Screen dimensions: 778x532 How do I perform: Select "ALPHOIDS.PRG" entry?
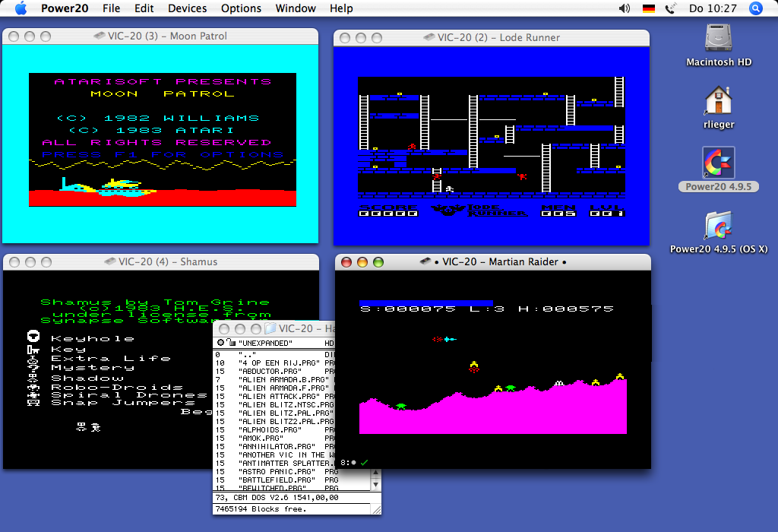(274, 429)
